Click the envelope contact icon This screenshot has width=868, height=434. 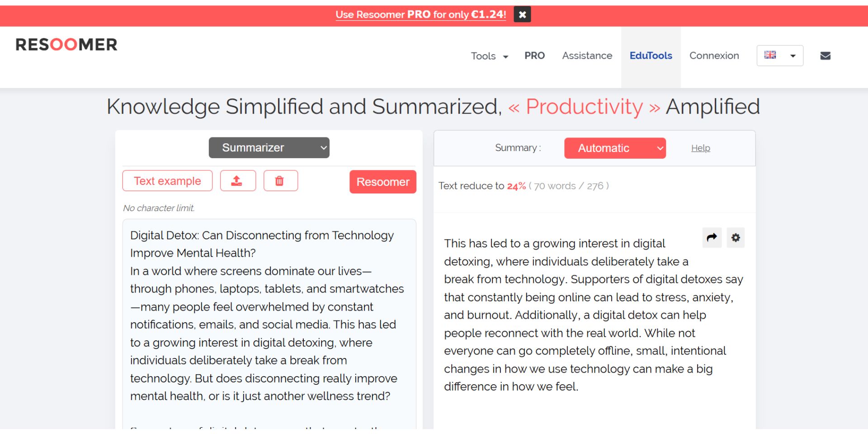click(x=825, y=56)
